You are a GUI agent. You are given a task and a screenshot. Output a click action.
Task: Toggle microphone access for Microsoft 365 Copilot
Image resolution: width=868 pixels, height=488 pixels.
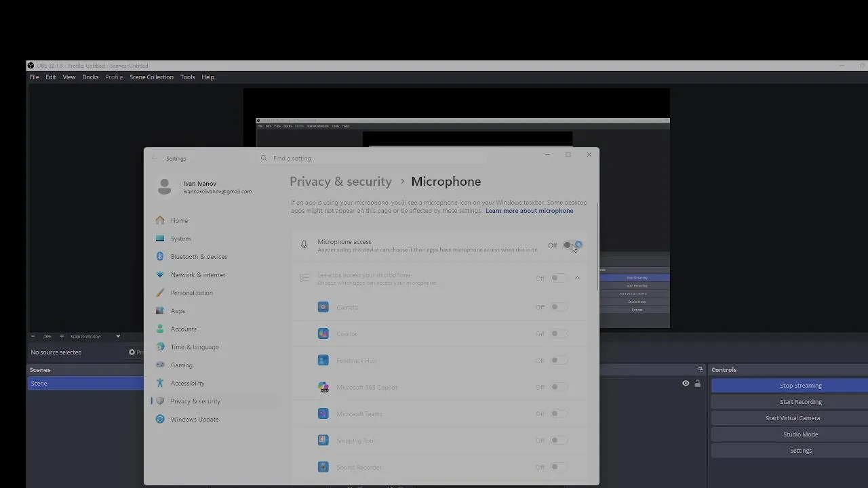[x=559, y=387]
